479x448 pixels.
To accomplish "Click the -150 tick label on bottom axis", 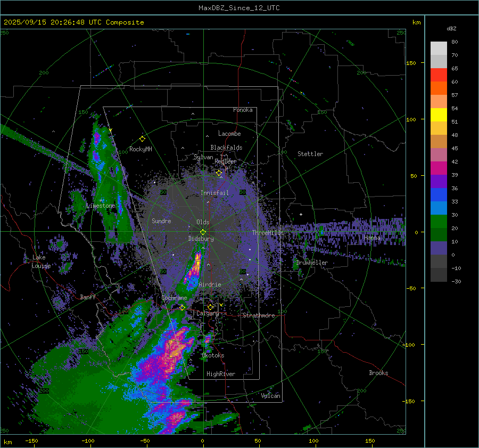I will (x=31, y=441).
